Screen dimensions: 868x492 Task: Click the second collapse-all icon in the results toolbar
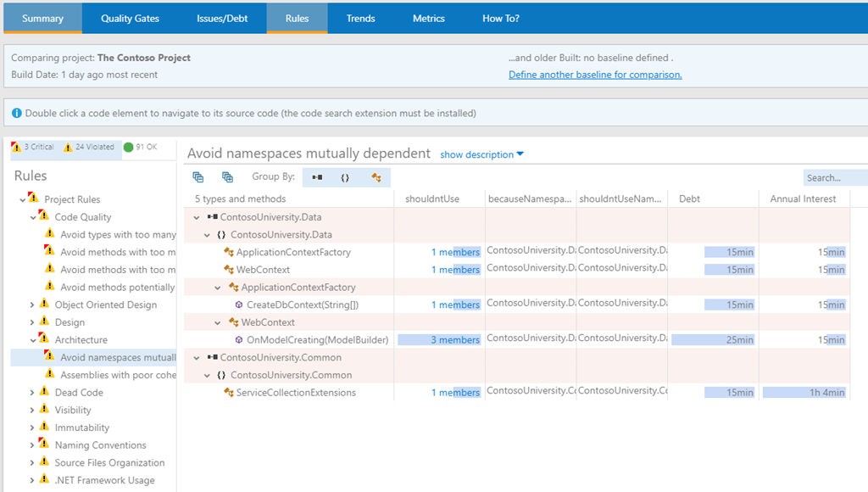point(227,177)
